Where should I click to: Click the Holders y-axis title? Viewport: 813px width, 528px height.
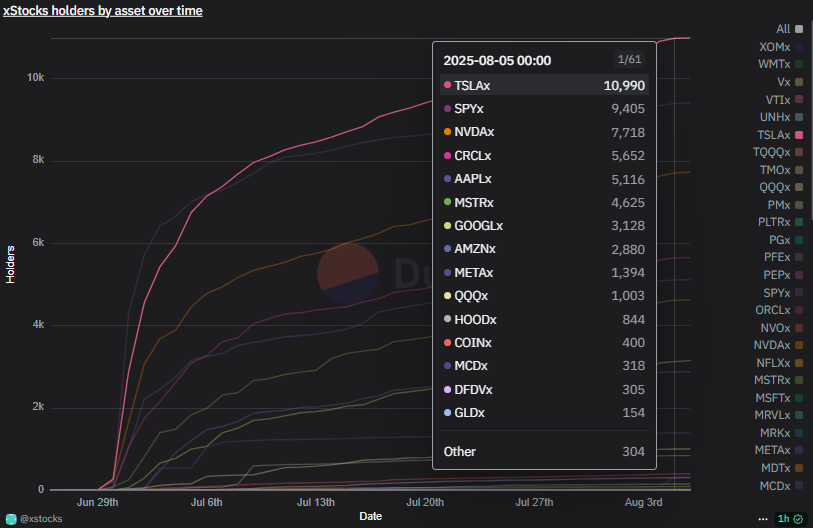point(10,265)
